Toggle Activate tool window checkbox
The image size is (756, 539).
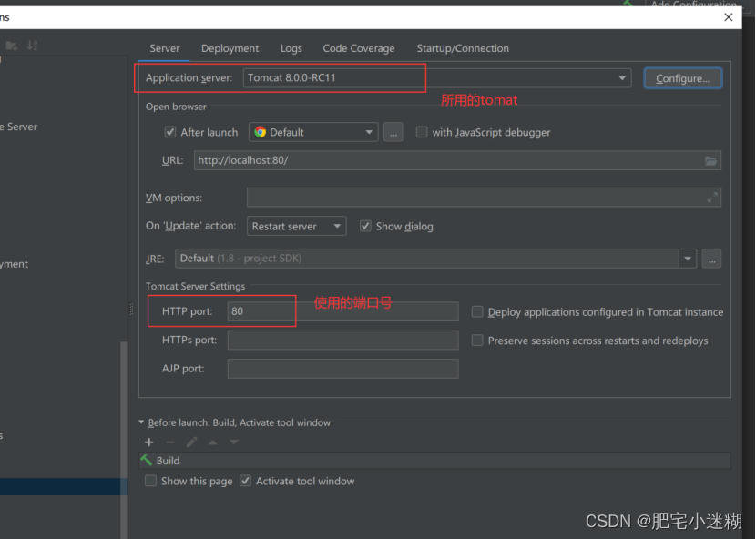[x=245, y=481]
